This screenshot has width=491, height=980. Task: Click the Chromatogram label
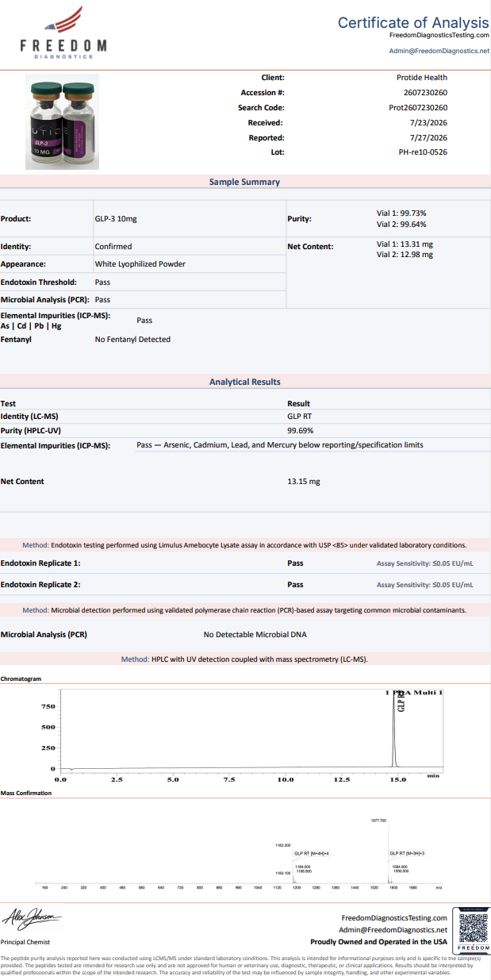pos(21,679)
